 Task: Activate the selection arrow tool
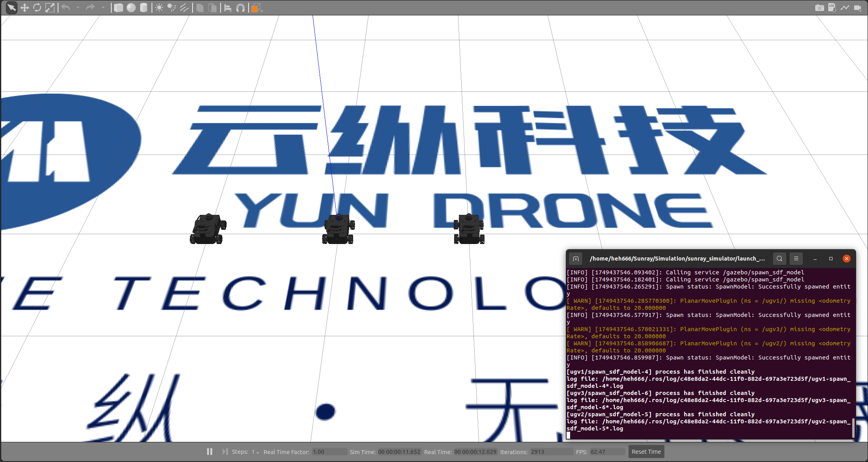(11, 7)
